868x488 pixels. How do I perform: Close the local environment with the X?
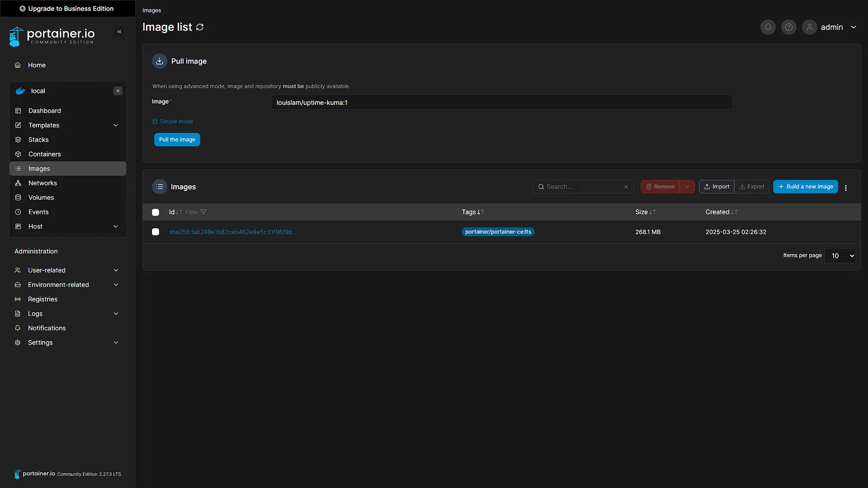coord(118,91)
